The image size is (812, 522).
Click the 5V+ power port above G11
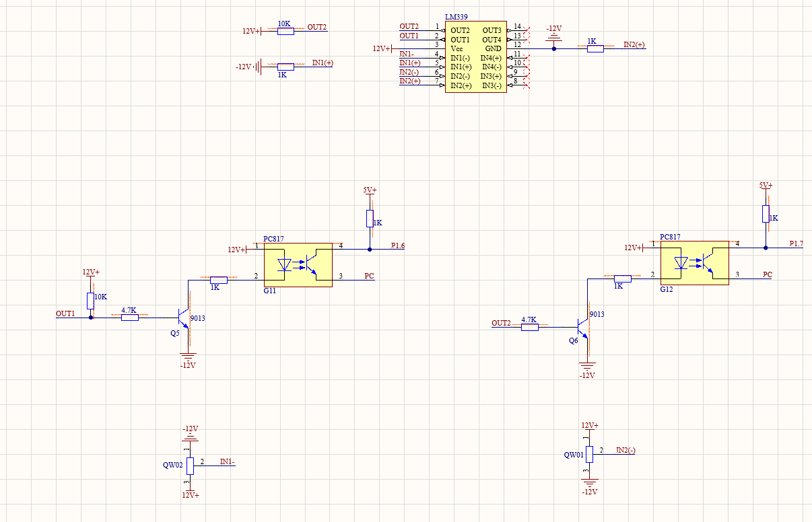click(370, 191)
